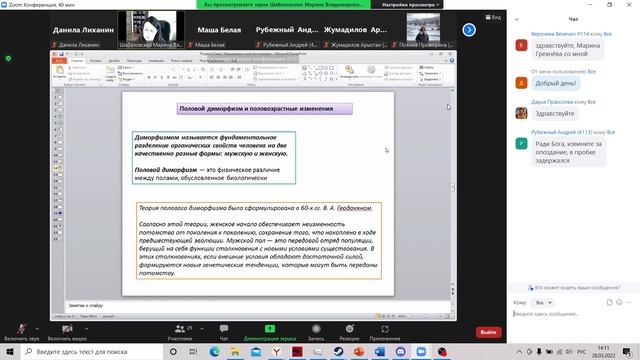This screenshot has width=640, height=360.
Task: Click chat message Добрый день!
Action: [x=556, y=83]
